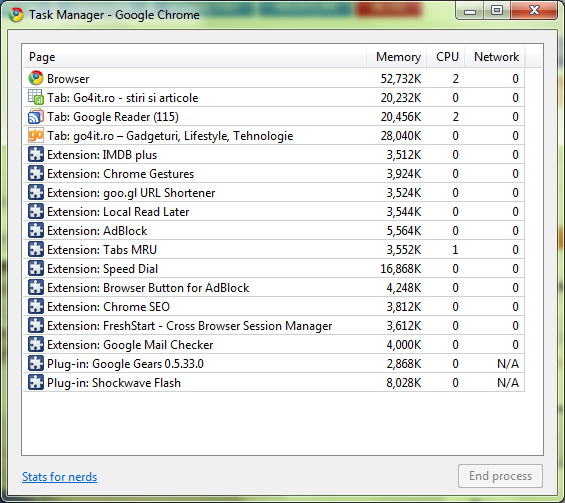This screenshot has height=503, width=565.
Task: Close the Task Manager window
Action: coord(534,11)
